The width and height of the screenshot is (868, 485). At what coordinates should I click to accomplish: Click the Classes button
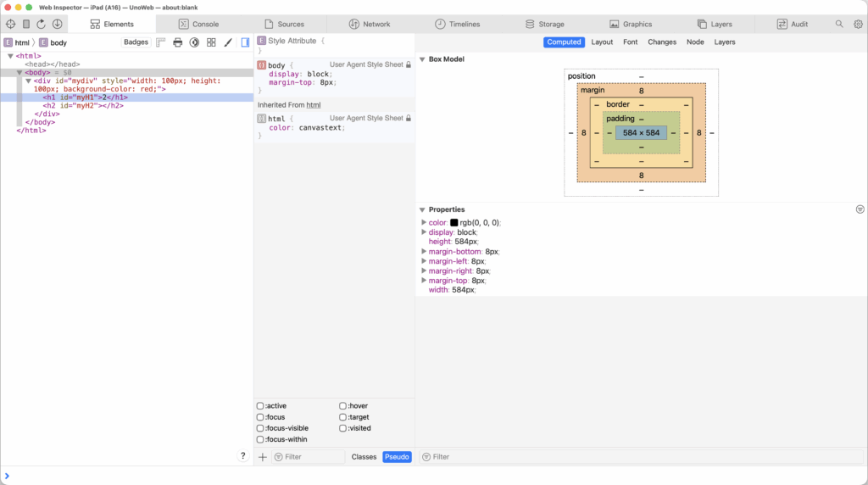[364, 457]
